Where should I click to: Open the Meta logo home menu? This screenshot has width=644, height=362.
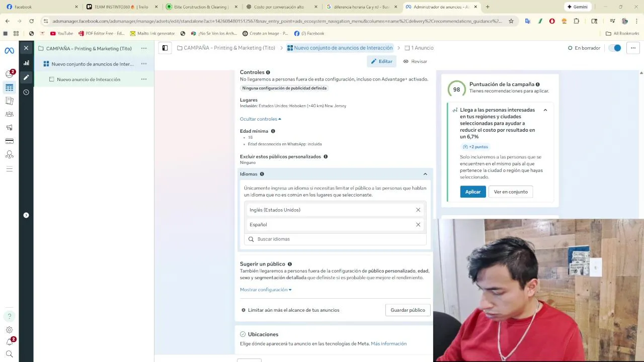pyautogui.click(x=9, y=51)
